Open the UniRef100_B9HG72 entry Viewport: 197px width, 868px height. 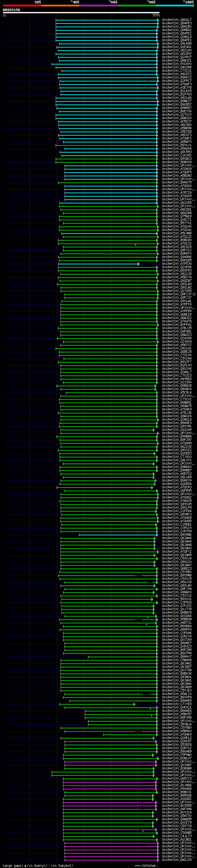coord(177,78)
